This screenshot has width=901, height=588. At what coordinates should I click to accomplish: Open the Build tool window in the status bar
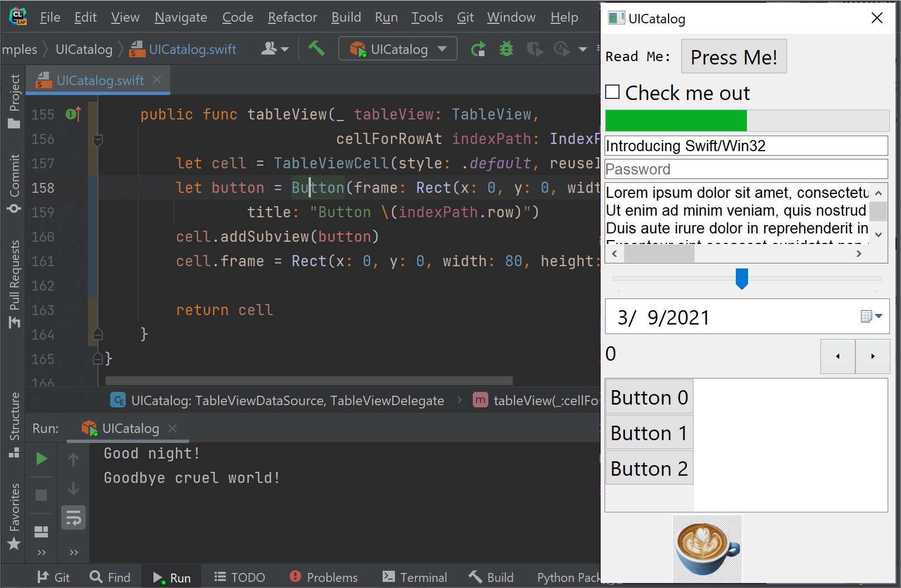(x=491, y=577)
